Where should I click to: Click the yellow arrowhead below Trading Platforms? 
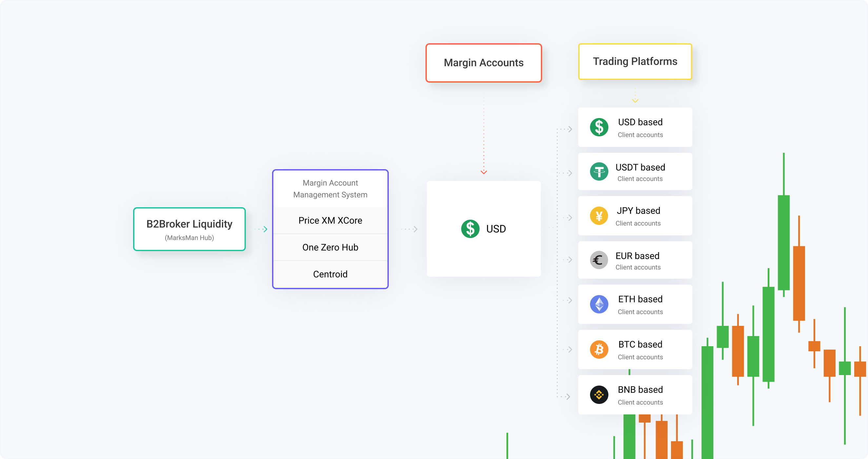click(635, 100)
